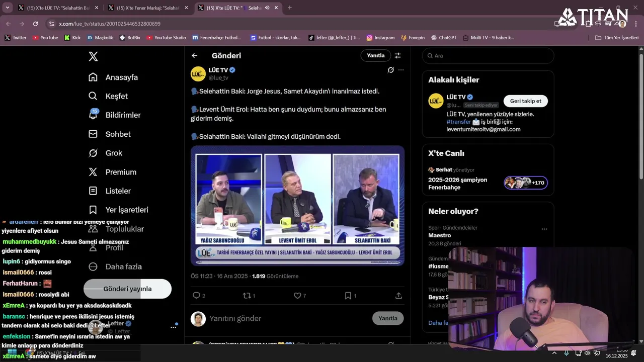Image resolution: width=644 pixels, height=362 pixels.
Task: Open BotRix bookmark
Action: [130, 38]
